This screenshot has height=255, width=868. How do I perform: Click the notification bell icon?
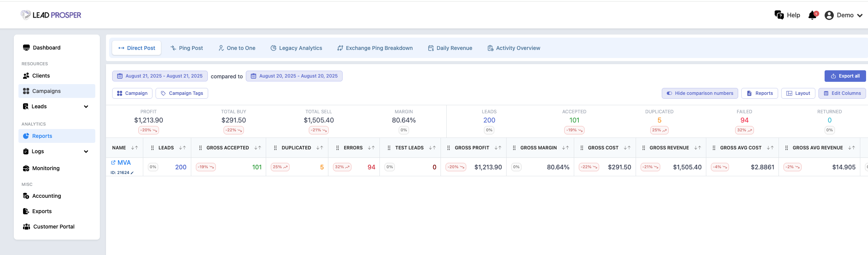click(x=812, y=15)
